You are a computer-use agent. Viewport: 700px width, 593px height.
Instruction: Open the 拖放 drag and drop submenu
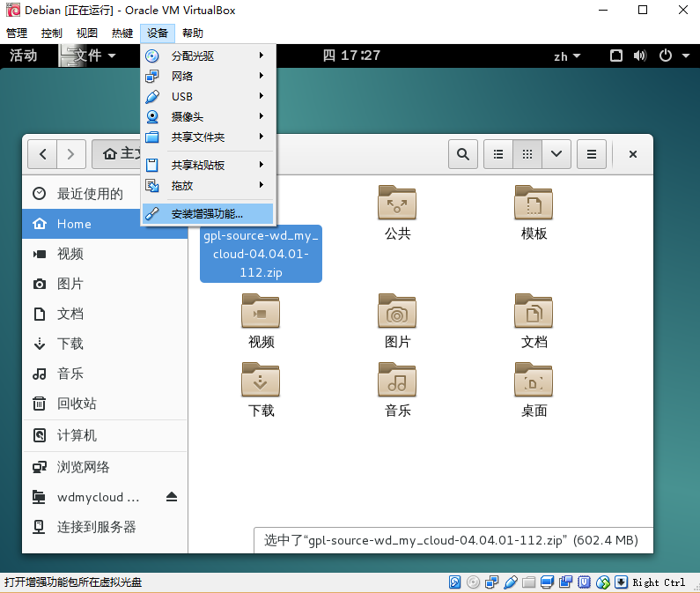coord(208,185)
